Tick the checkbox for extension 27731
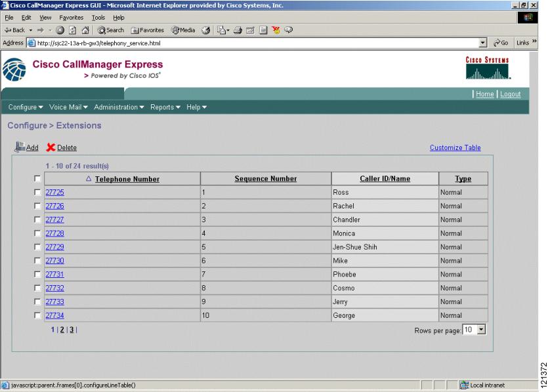Viewport: 548px width, 392px height. click(x=37, y=275)
